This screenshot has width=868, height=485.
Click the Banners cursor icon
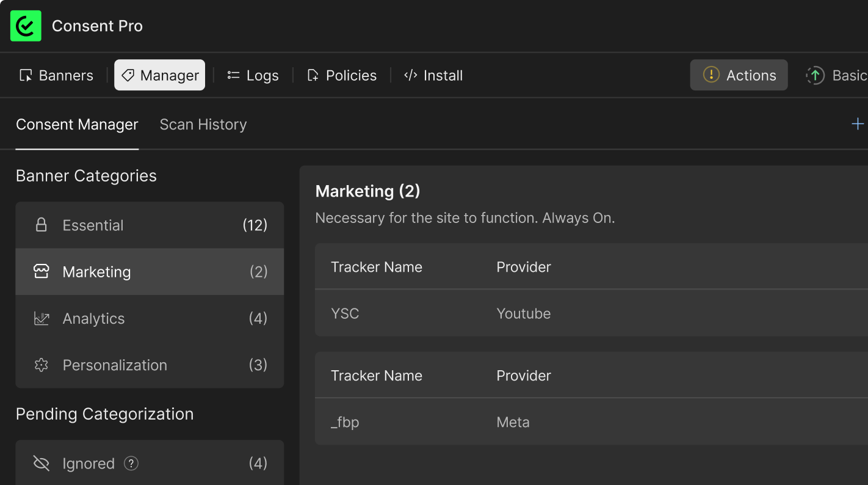click(x=26, y=76)
